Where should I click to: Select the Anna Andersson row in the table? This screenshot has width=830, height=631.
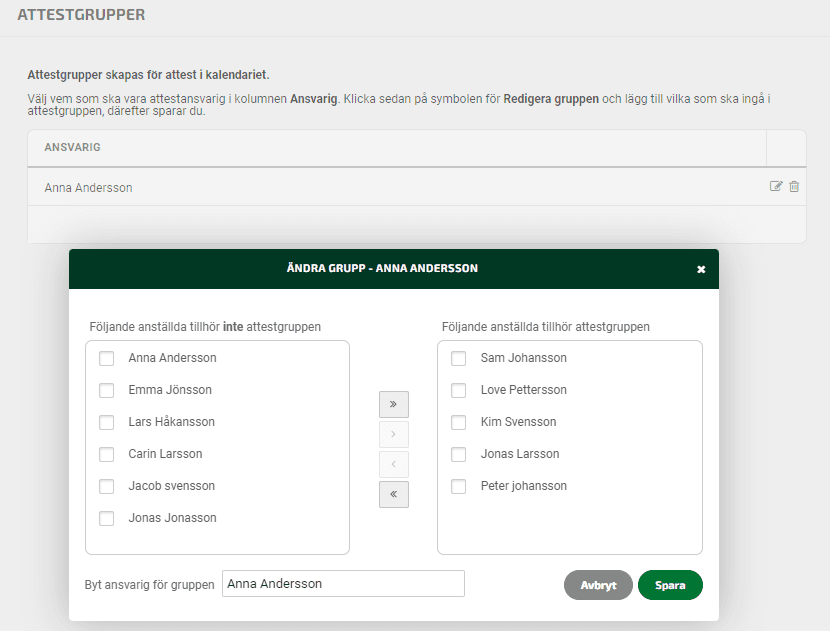tap(417, 187)
